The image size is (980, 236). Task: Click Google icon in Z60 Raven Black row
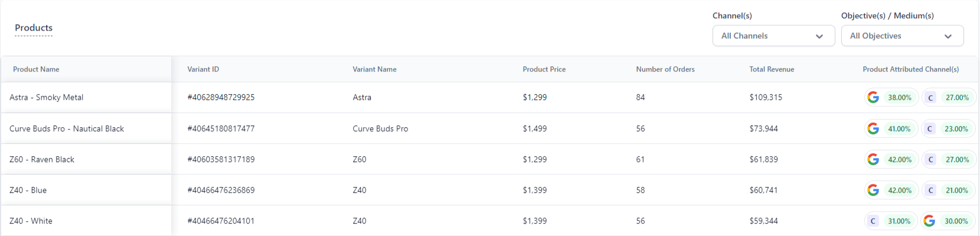[873, 159]
